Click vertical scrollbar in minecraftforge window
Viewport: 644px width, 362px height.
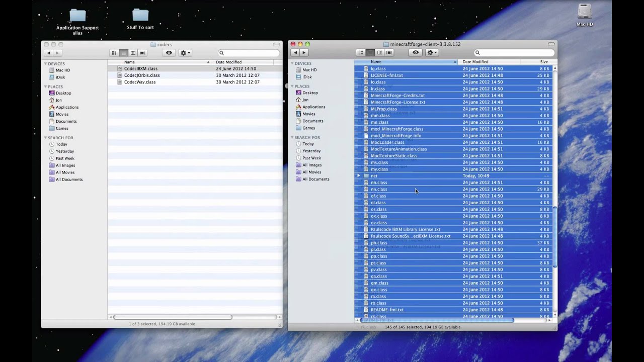coord(555,237)
